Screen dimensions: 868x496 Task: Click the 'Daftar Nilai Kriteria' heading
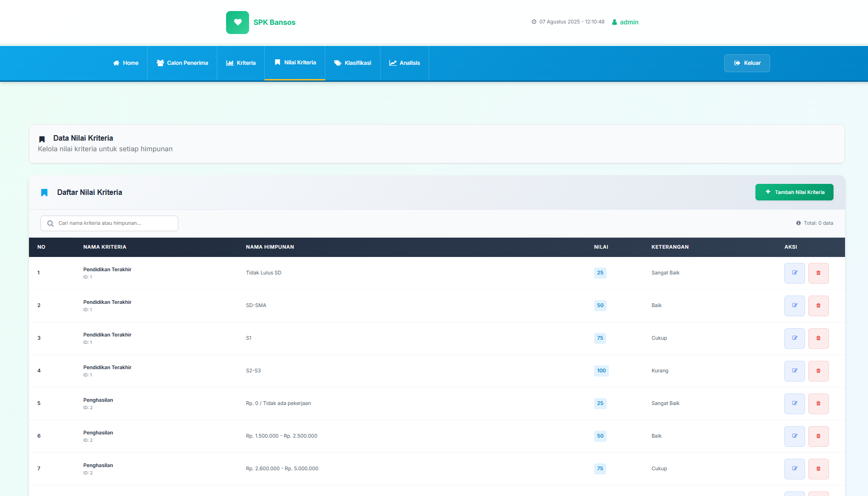pyautogui.click(x=90, y=193)
